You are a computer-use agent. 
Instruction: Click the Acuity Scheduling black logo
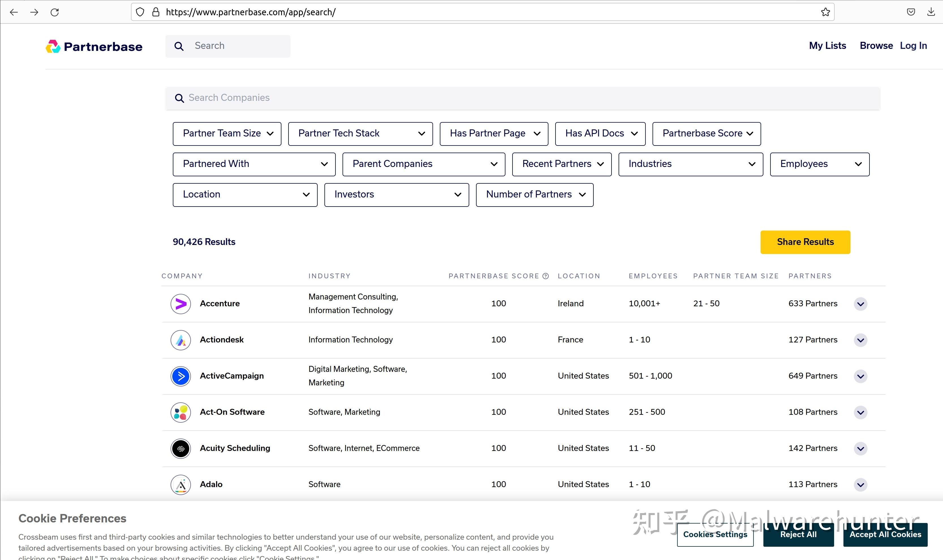(x=180, y=449)
